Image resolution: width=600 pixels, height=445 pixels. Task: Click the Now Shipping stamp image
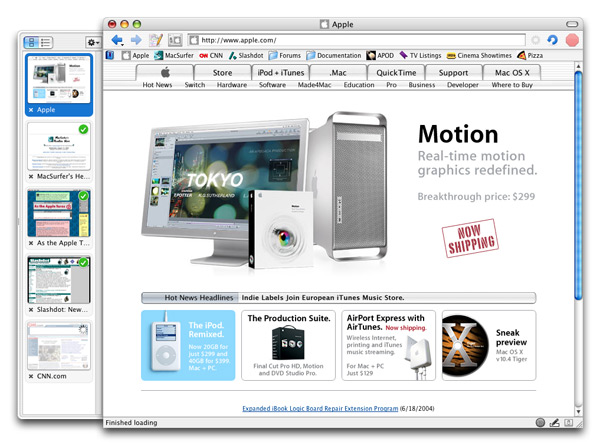(x=470, y=238)
